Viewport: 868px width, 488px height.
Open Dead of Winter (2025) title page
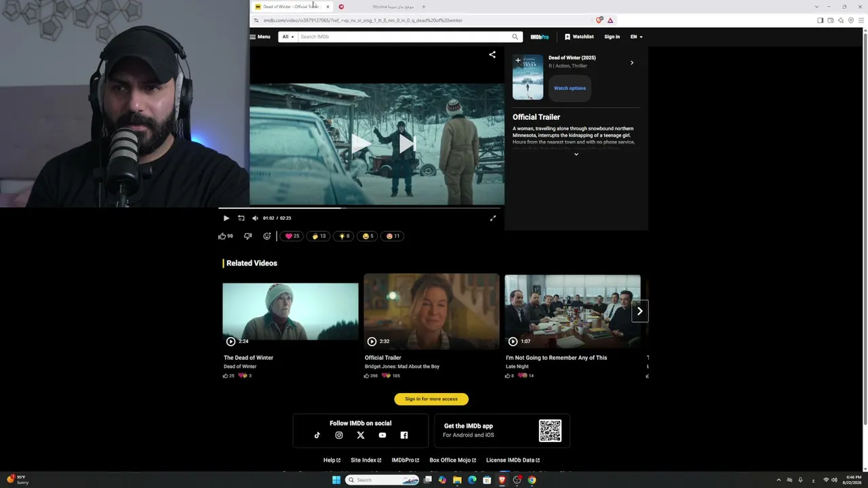coord(572,58)
